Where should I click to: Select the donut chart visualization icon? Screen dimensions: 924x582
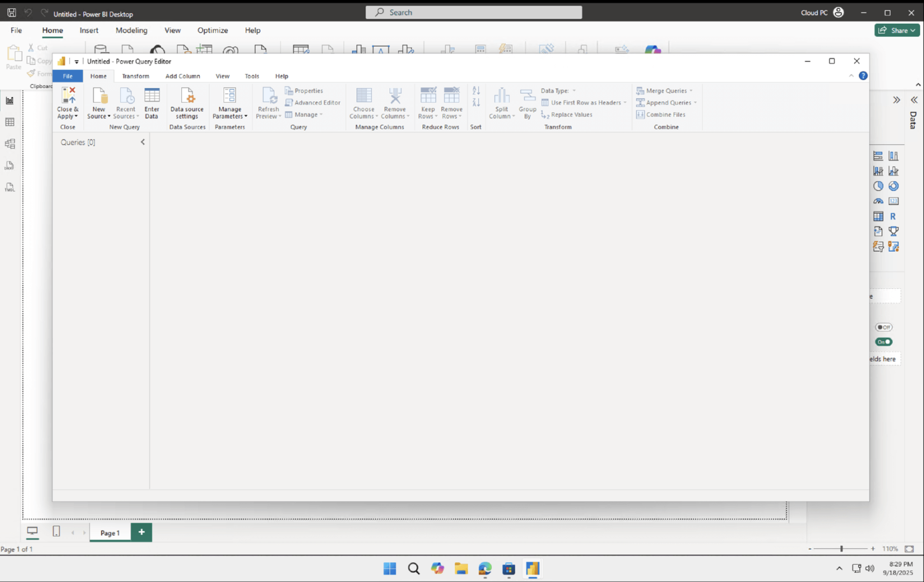pyautogui.click(x=894, y=186)
